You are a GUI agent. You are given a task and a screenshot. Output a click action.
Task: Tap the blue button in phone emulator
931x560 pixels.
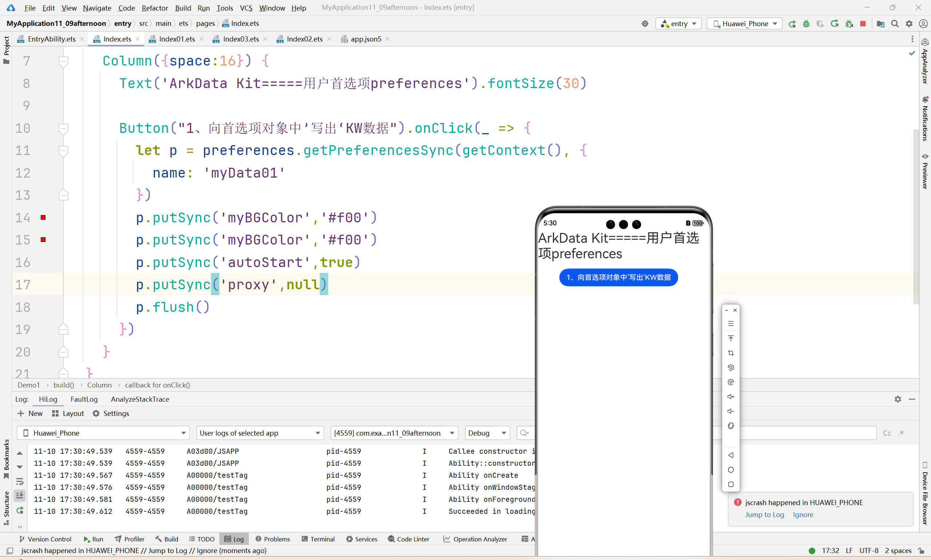[x=618, y=277]
